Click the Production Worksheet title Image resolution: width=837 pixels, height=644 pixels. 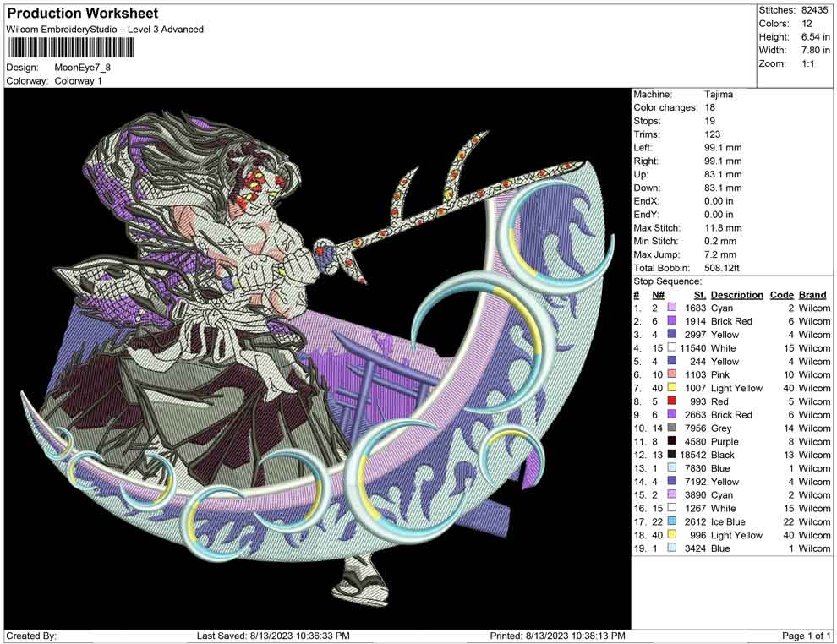[83, 14]
